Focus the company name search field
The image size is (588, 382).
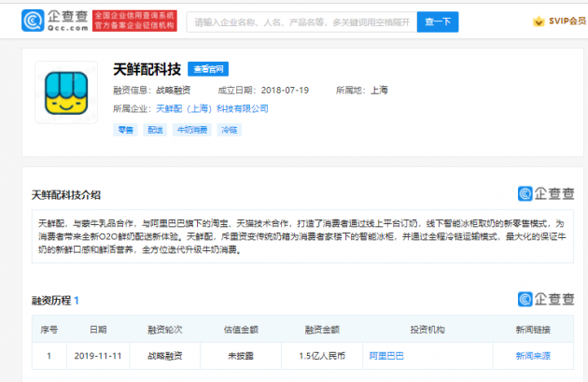(x=301, y=22)
